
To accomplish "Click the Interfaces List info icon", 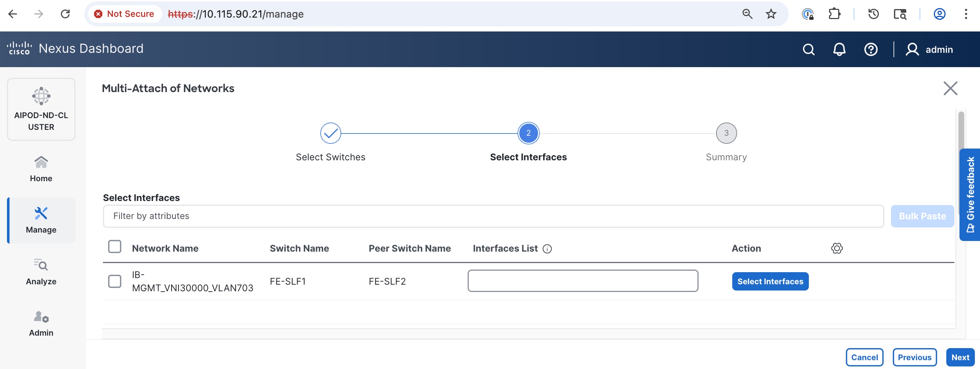I will tap(547, 249).
